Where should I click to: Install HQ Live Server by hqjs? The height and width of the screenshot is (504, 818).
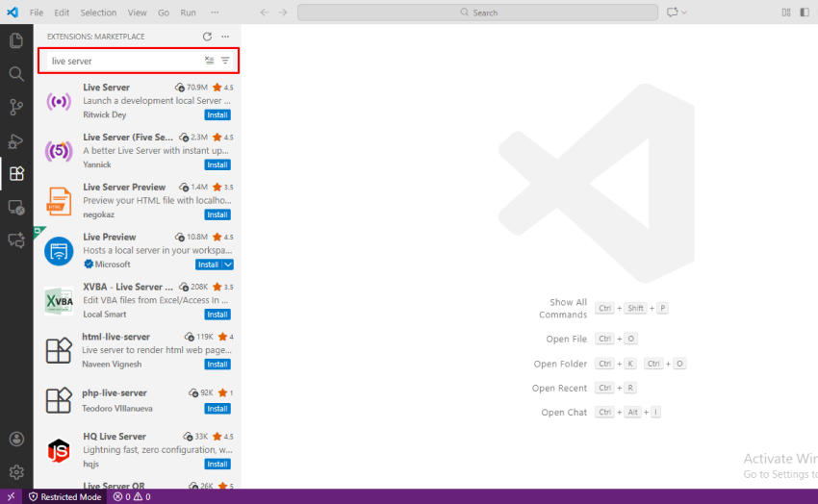[x=217, y=464]
